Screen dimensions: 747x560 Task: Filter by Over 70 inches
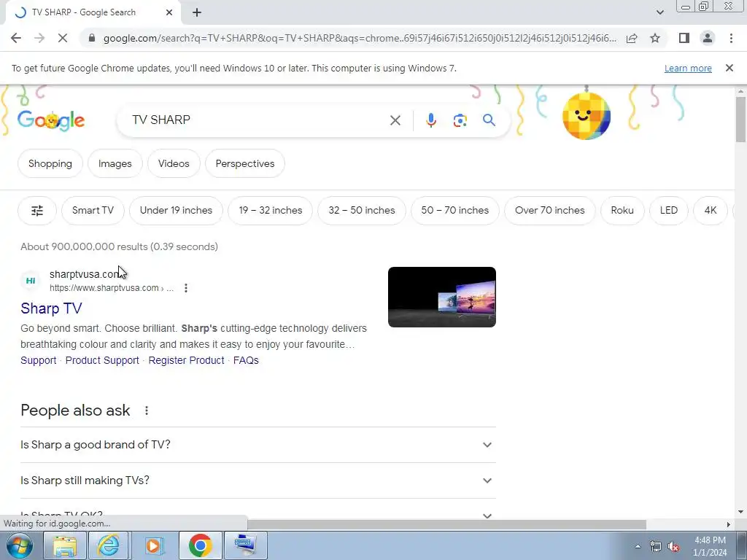(550, 210)
